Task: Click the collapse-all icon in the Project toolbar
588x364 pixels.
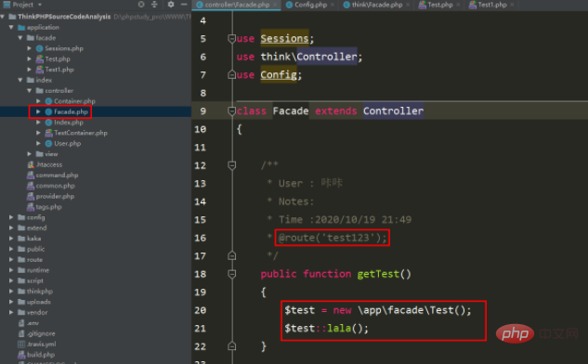Action: pos(154,5)
